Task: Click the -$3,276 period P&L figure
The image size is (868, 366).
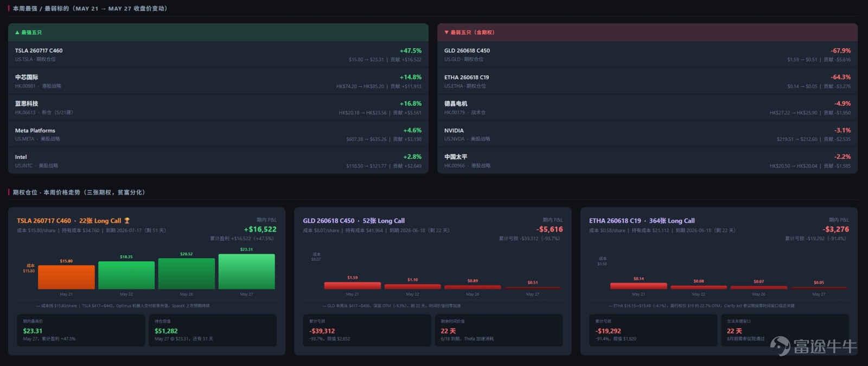Action: point(835,229)
